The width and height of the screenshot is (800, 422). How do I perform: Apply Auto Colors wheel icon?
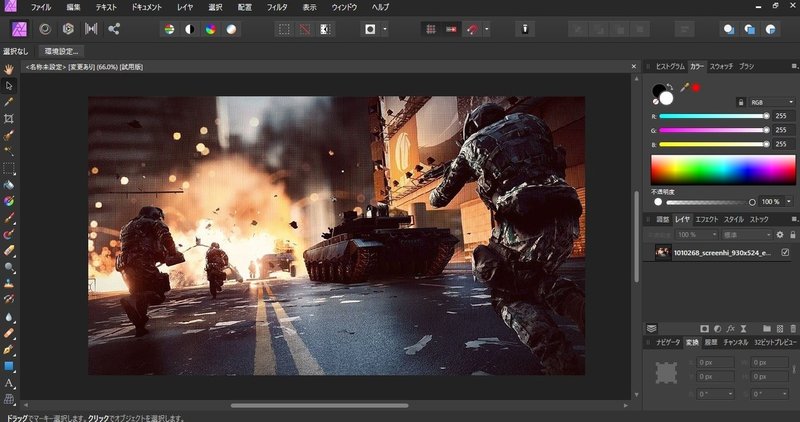click(x=211, y=30)
